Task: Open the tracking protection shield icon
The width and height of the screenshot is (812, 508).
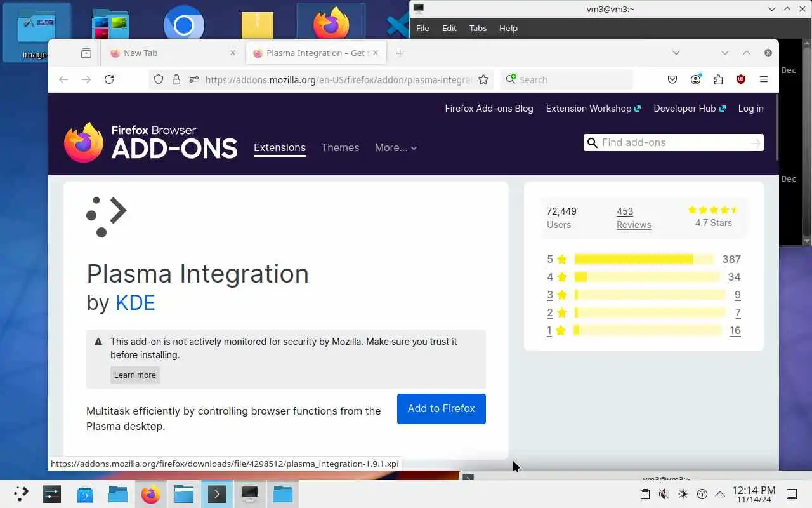Action: 159,79
